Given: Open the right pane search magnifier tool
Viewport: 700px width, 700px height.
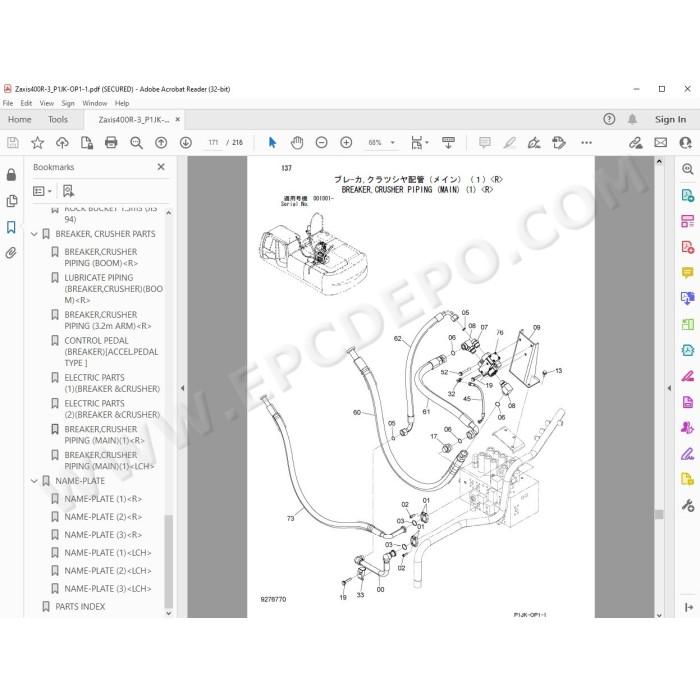Looking at the screenshot, I should tap(688, 169).
